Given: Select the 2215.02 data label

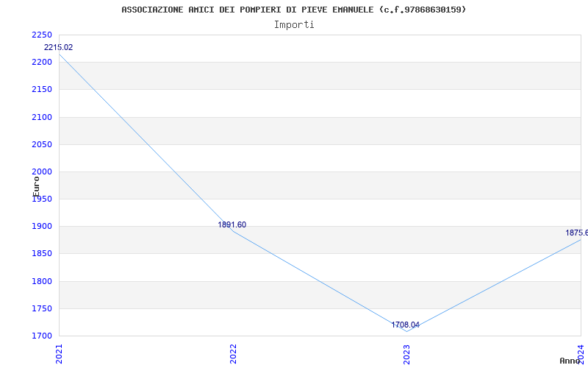Looking at the screenshot, I should (x=59, y=48).
